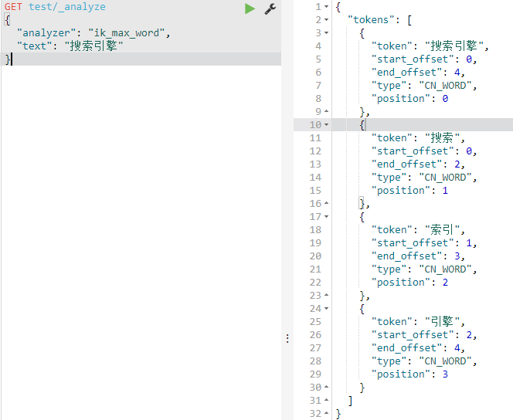
Task: Click end_offset value 3 on line 20
Action: 457,256
